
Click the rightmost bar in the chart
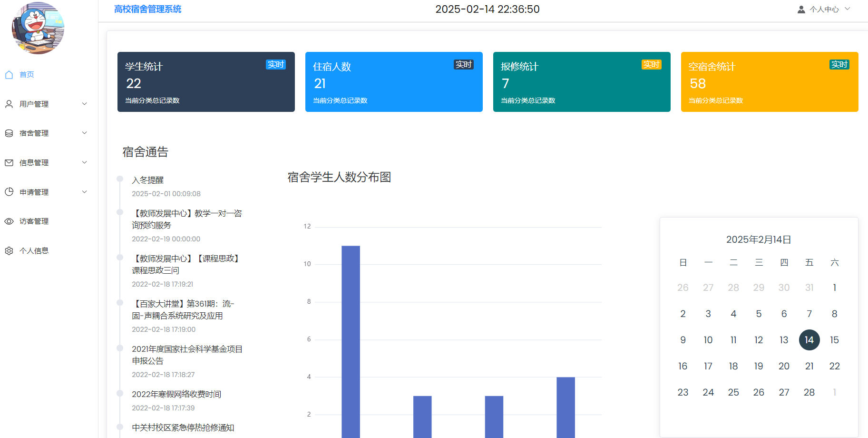pos(566,408)
